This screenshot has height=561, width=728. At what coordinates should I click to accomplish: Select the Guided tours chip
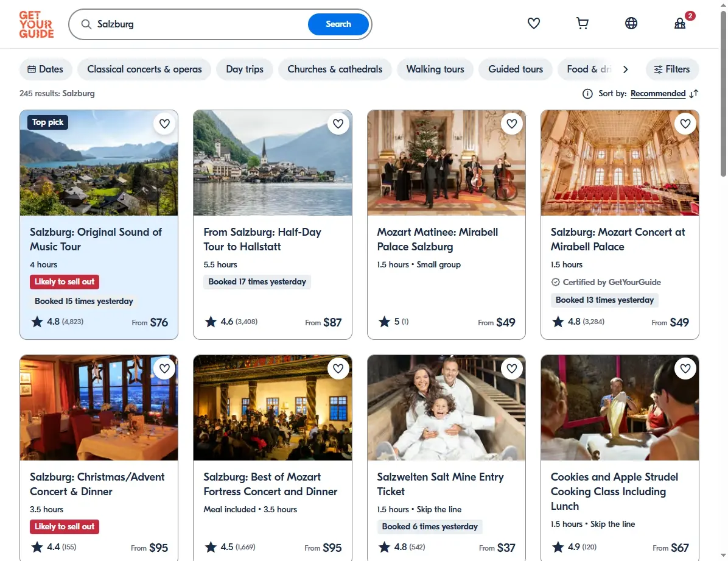click(x=516, y=69)
